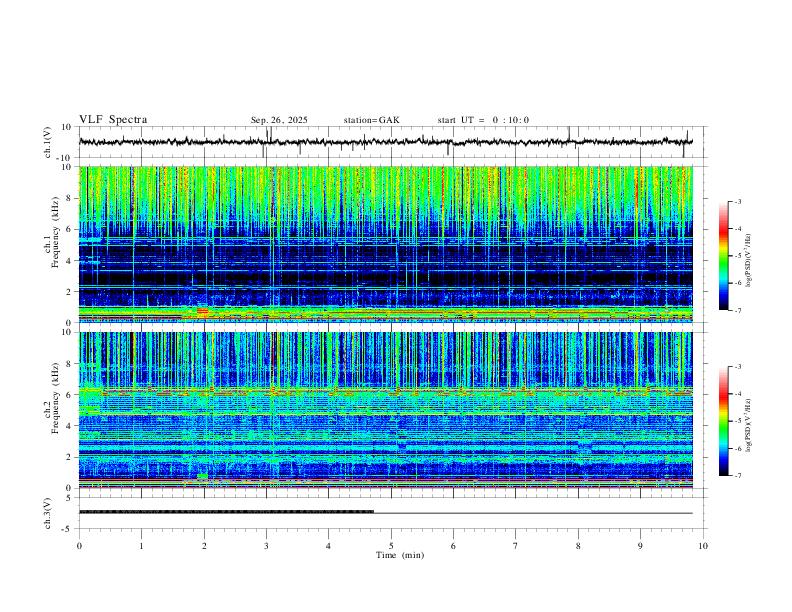Click the "4" tick on the Time axis
Image resolution: width=792 pixels, height=612 pixels.
[329, 546]
